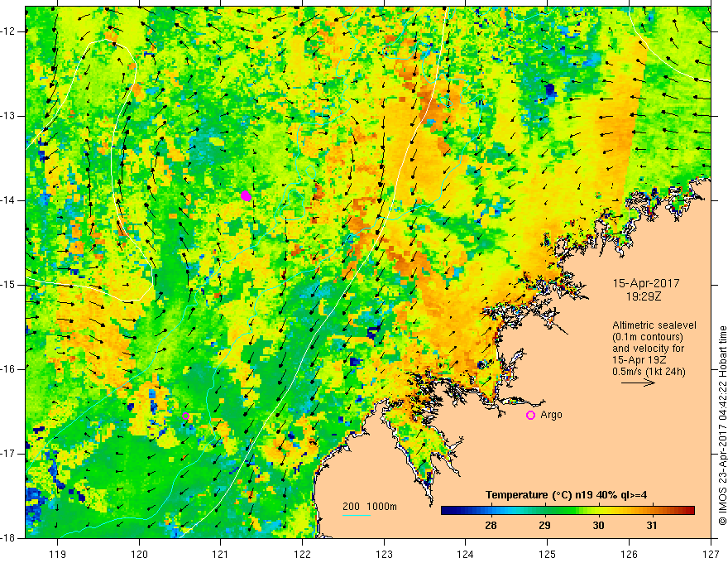Click the longitude axis label '120'
Image resolution: width=728 pixels, height=563 pixels.
click(x=139, y=554)
